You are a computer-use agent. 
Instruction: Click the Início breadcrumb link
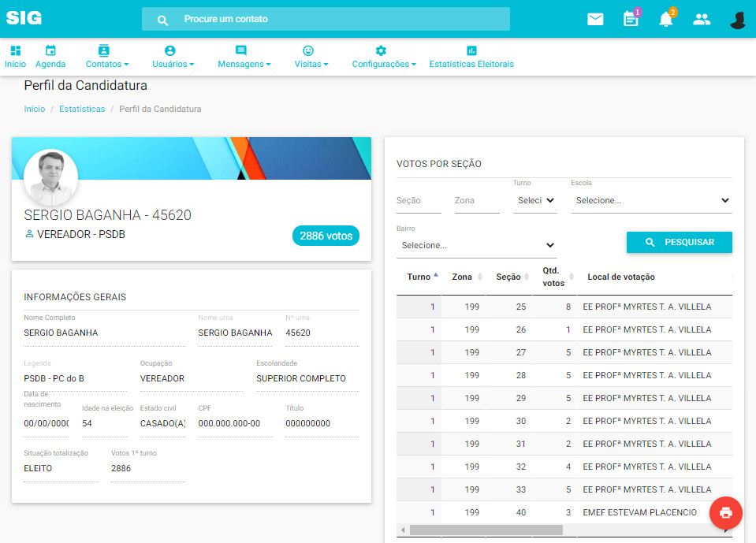tap(35, 109)
